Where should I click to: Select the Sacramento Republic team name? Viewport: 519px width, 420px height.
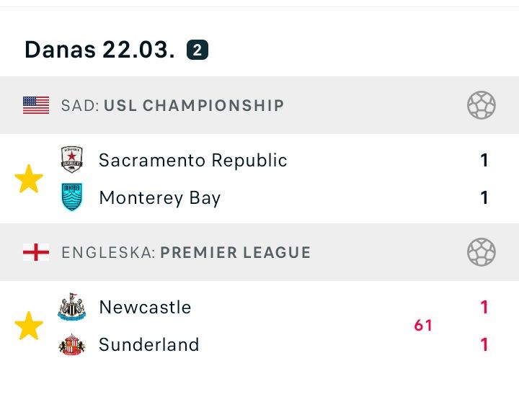[x=193, y=160]
